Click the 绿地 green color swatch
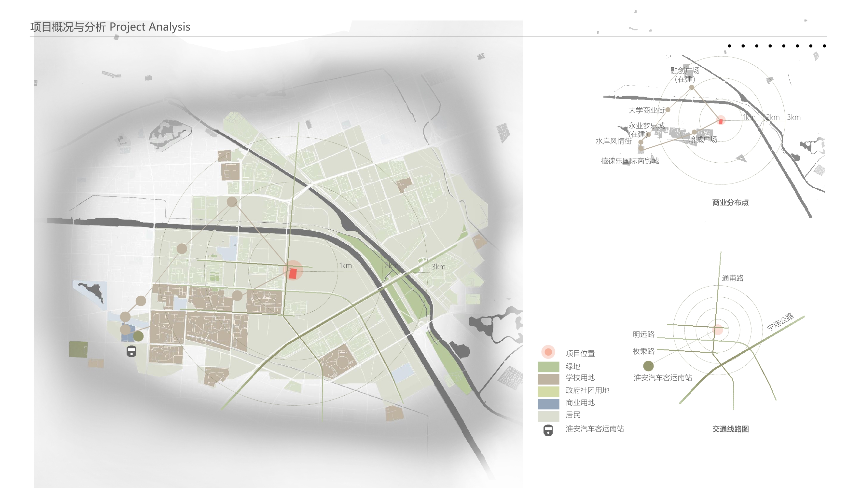 [548, 366]
